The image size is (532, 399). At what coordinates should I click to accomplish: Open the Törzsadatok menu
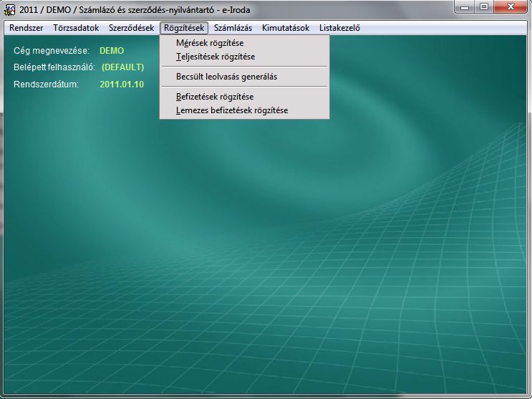pos(76,28)
